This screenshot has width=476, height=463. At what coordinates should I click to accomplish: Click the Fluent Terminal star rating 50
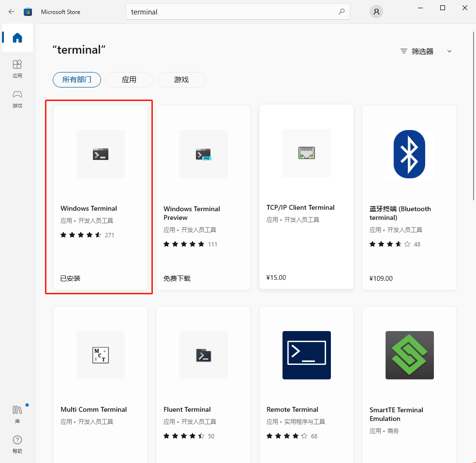[x=189, y=436]
